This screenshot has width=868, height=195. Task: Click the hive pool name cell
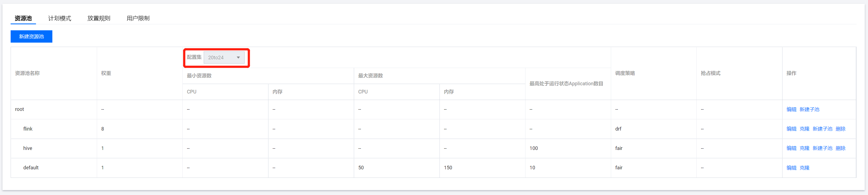point(28,148)
